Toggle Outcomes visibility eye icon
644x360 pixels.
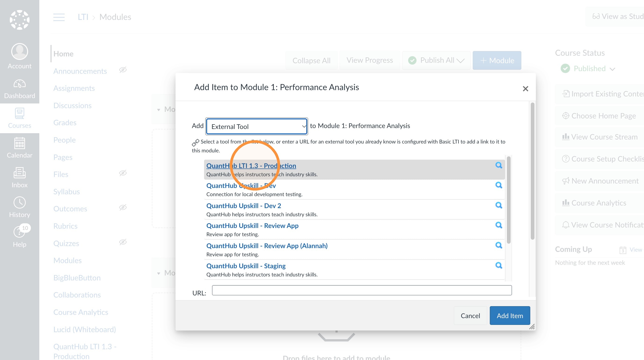[x=123, y=207]
